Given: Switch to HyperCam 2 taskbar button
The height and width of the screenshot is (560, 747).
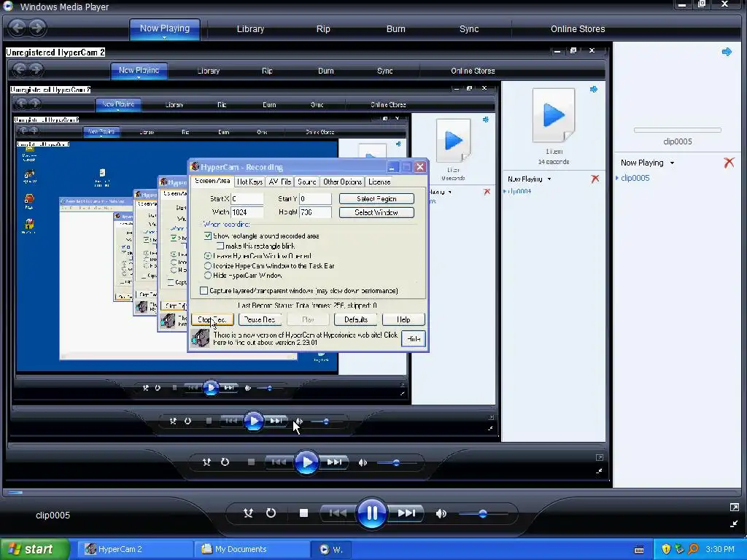Looking at the screenshot, I should tap(136, 549).
